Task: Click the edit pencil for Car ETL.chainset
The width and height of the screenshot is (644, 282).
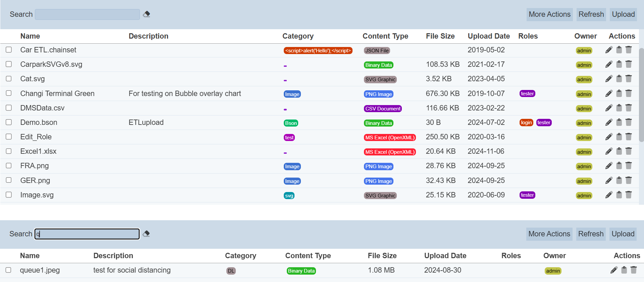Action: click(x=609, y=50)
